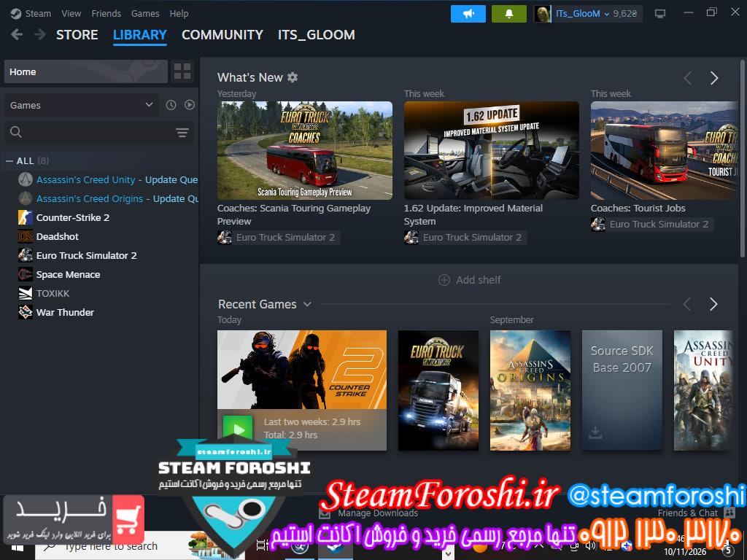Click the Space Menace icon in game list
Screen dimensions: 747x560
click(x=26, y=274)
